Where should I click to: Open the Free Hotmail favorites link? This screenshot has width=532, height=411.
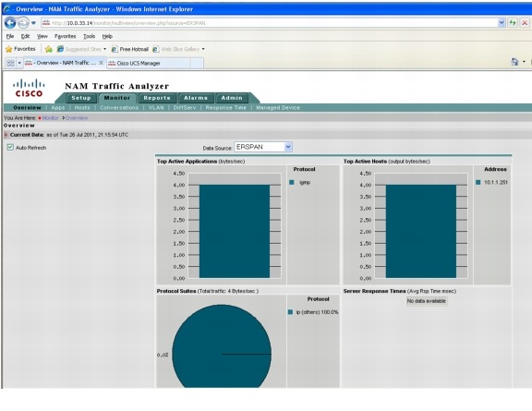(x=130, y=49)
